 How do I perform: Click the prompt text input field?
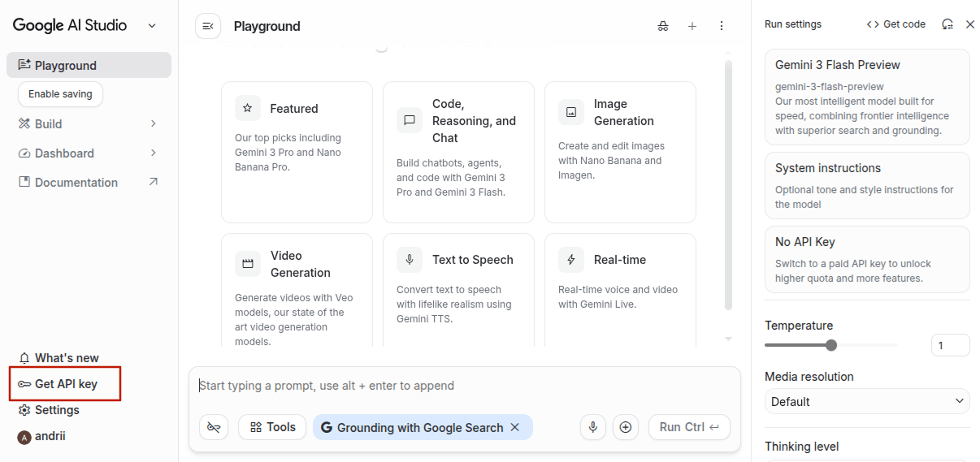[465, 386]
